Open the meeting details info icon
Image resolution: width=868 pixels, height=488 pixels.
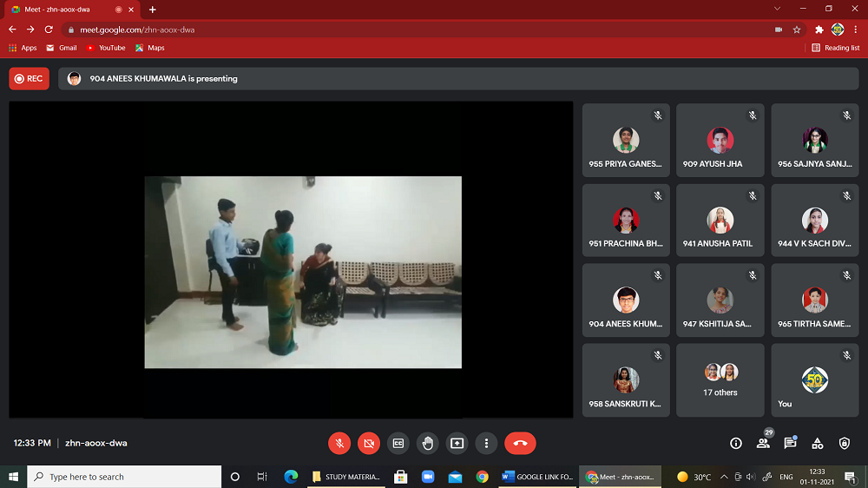(x=736, y=443)
